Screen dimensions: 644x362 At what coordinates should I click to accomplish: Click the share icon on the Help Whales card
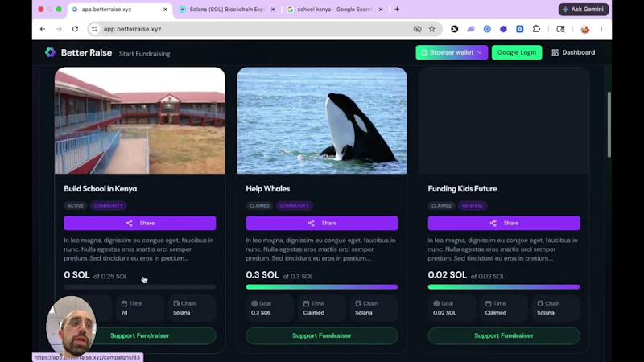coord(311,223)
